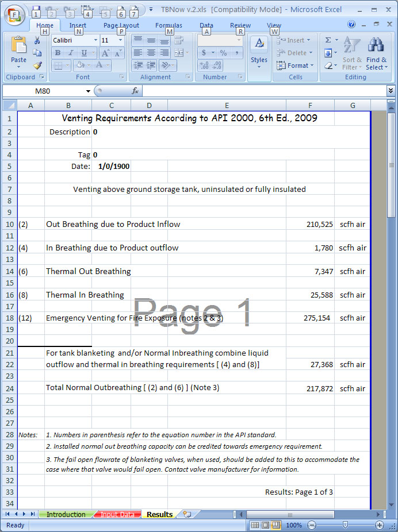Open the Home ribbon tab
The width and height of the screenshot is (398, 532).
point(45,25)
